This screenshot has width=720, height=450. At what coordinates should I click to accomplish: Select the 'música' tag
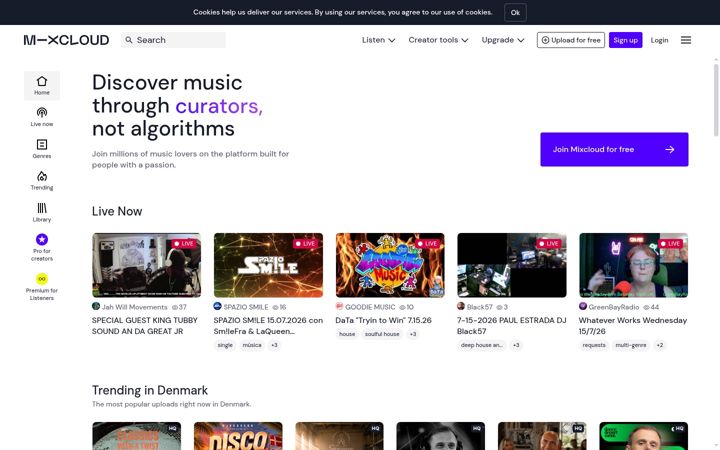[252, 345]
